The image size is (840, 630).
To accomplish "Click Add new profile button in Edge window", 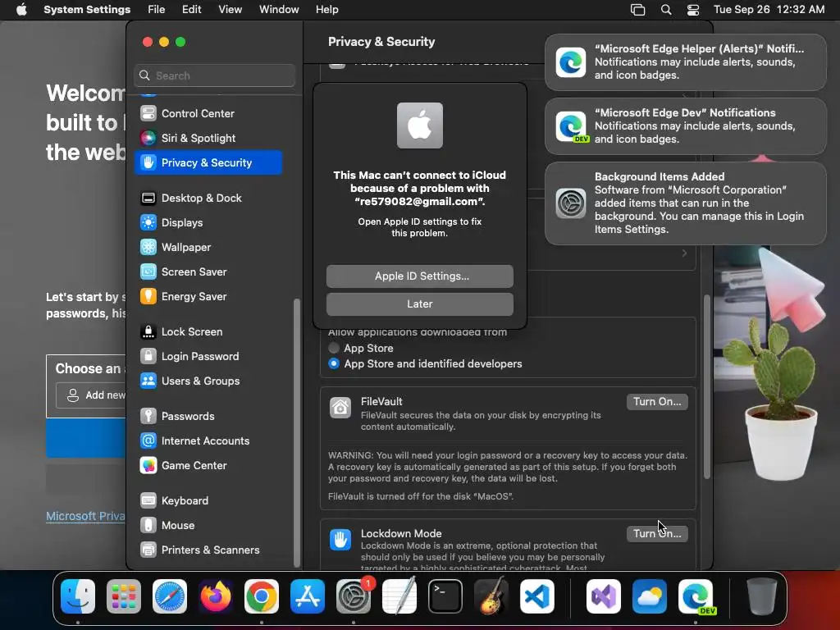I will pyautogui.click(x=91, y=395).
